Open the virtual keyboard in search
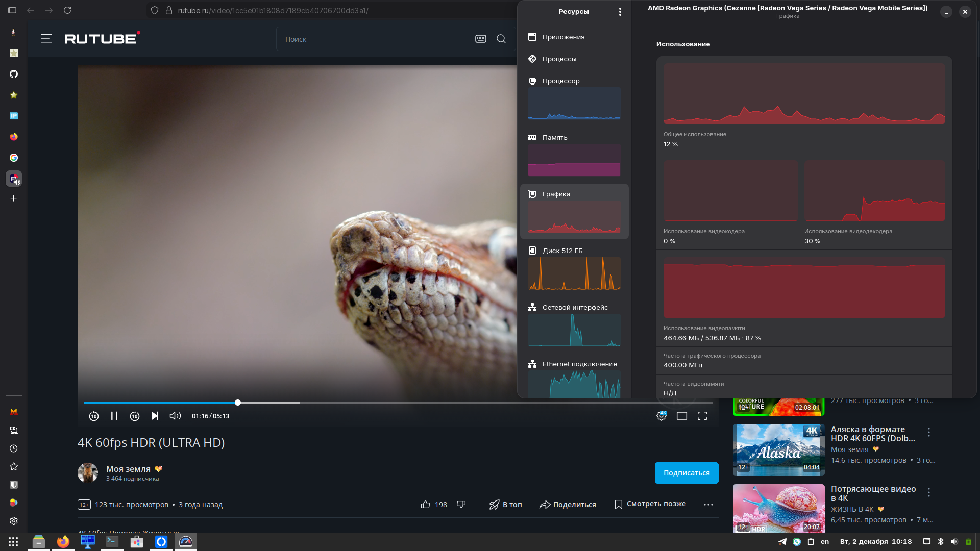Viewport: 980px width, 551px height. (481, 39)
